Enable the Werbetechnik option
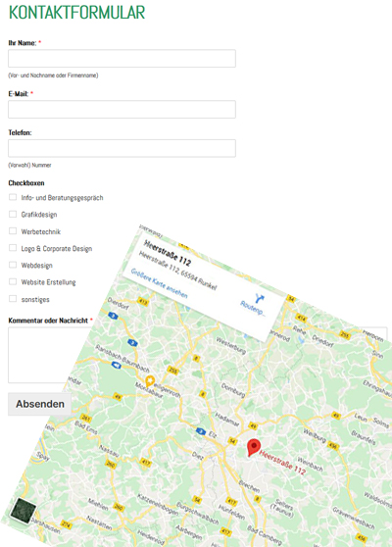Image resolution: width=392 pixels, height=547 pixels. tap(13, 231)
